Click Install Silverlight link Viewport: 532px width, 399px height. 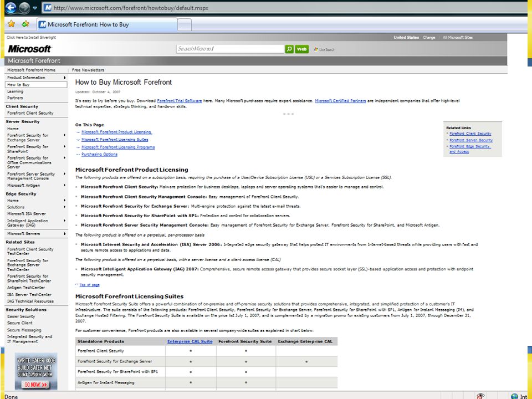[x=31, y=37]
